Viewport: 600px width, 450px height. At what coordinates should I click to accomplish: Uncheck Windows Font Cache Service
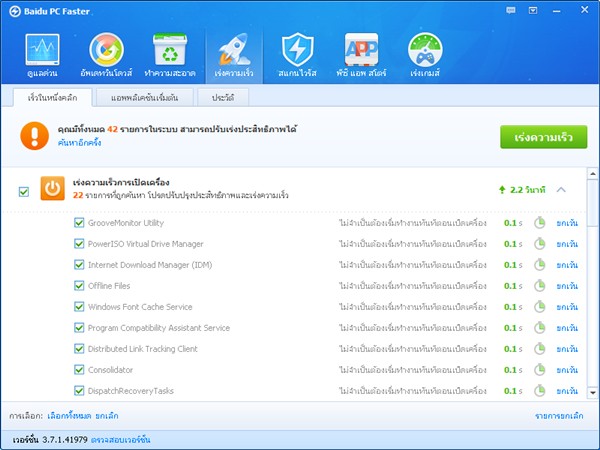point(79,307)
